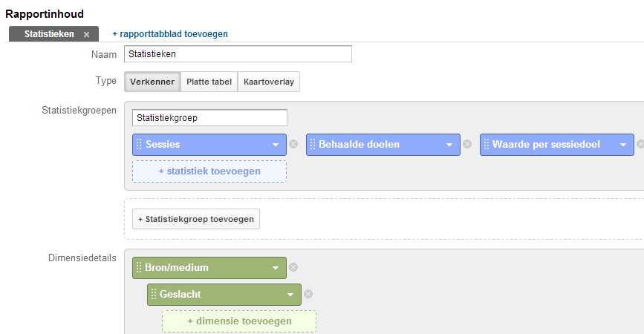Click drag handle on Sessies metric
This screenshot has width=644, height=334.
tap(139, 144)
